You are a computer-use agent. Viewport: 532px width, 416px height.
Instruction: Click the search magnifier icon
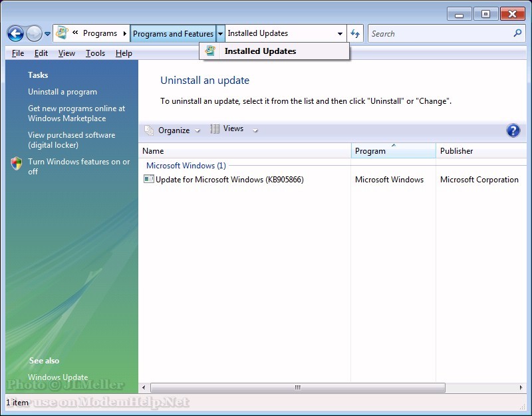coord(517,33)
